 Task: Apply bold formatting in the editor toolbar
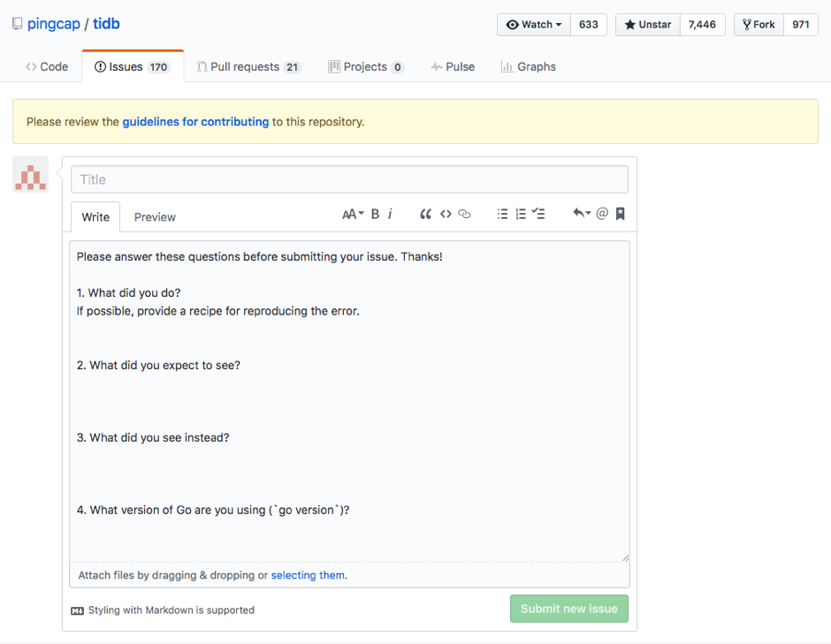pyautogui.click(x=375, y=214)
